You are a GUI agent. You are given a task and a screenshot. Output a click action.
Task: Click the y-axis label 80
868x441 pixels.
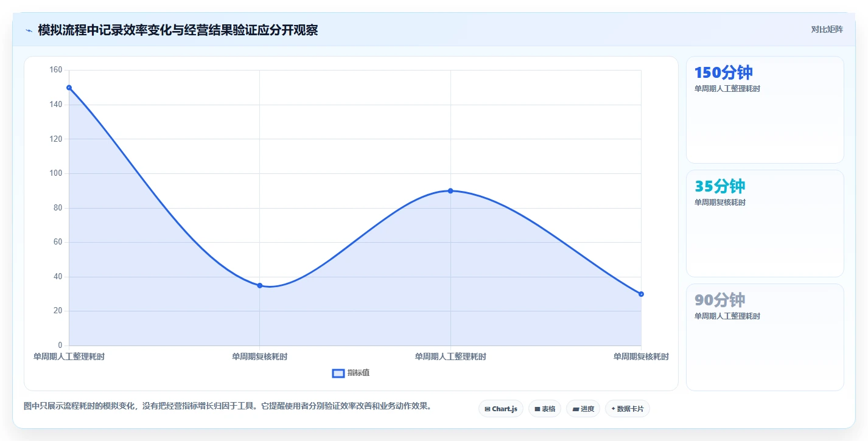click(x=58, y=208)
